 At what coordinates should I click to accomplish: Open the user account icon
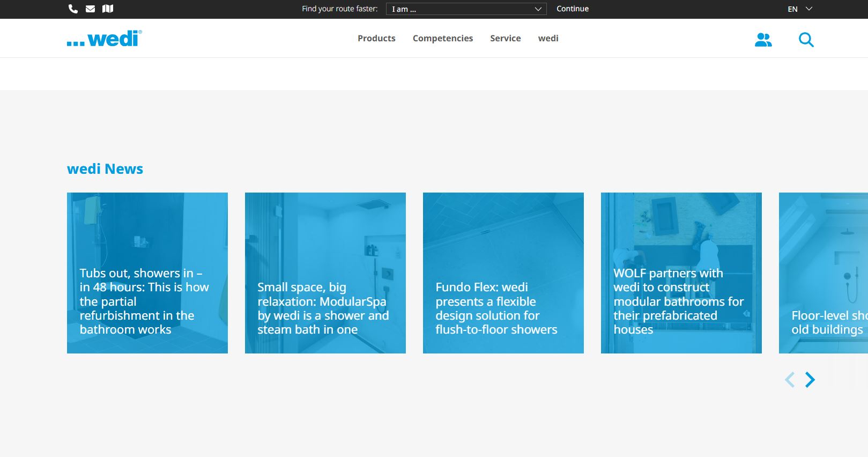[x=763, y=40]
